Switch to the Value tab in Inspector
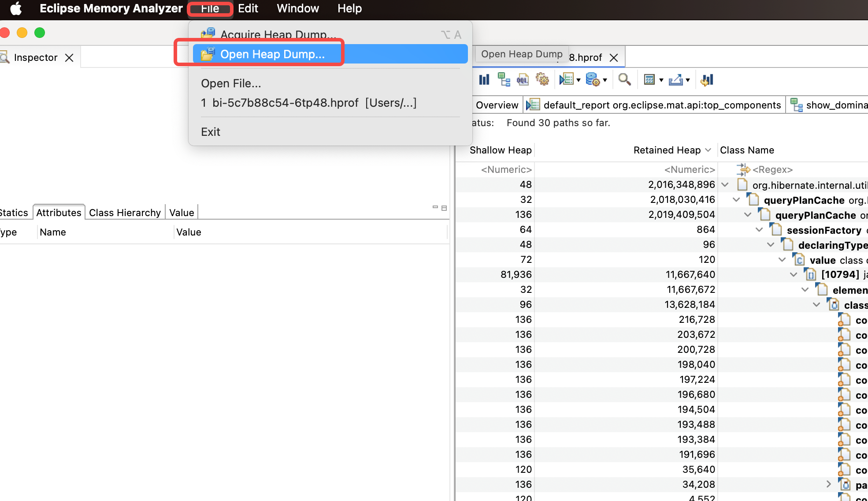Screen dimensions: 868x501 point(182,213)
